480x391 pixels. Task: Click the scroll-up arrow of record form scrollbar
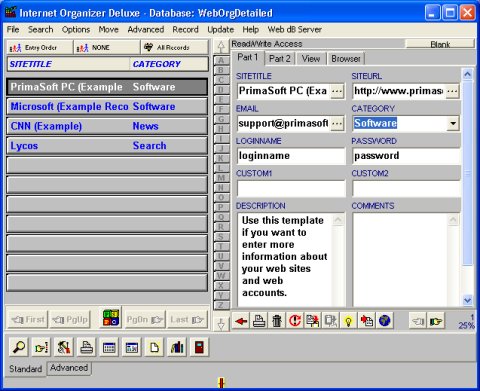pyautogui.click(x=467, y=74)
